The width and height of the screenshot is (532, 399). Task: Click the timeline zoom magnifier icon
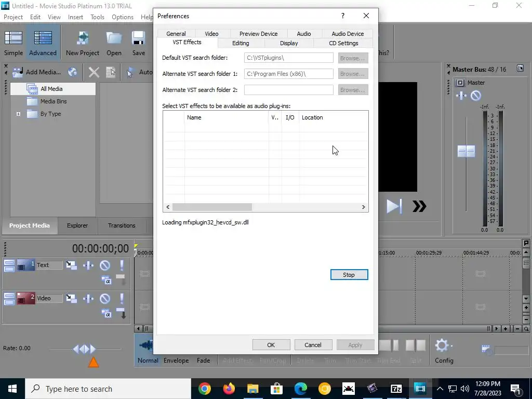[x=526, y=328]
